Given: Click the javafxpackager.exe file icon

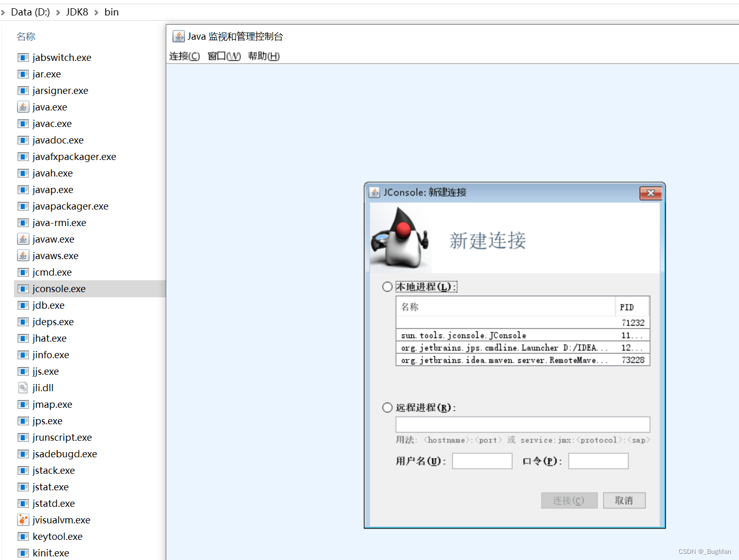Looking at the screenshot, I should click(x=23, y=157).
